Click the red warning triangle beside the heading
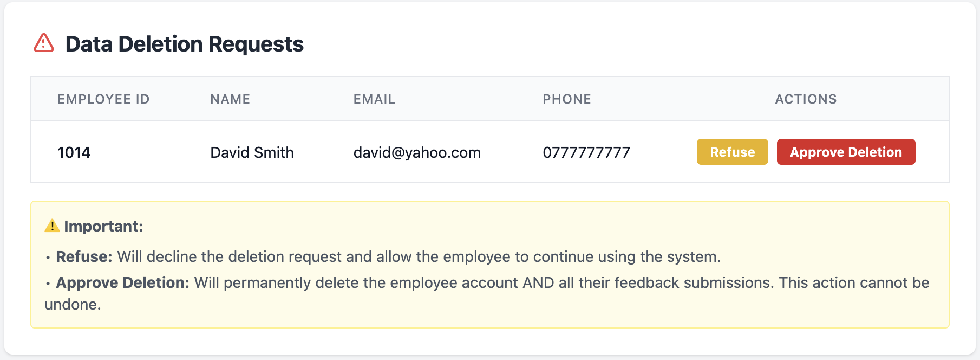This screenshot has height=360, width=980. [x=44, y=43]
